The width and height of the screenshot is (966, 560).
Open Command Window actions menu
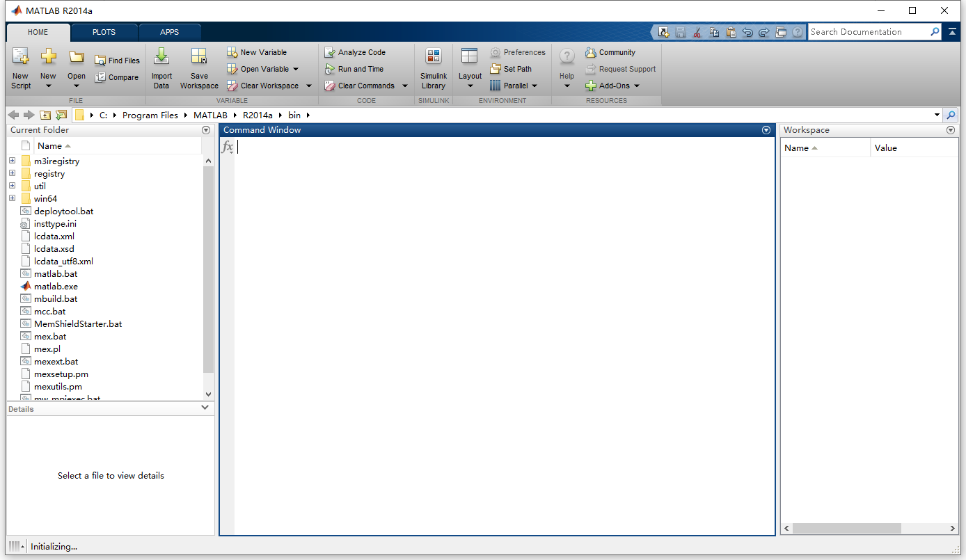[x=766, y=130]
